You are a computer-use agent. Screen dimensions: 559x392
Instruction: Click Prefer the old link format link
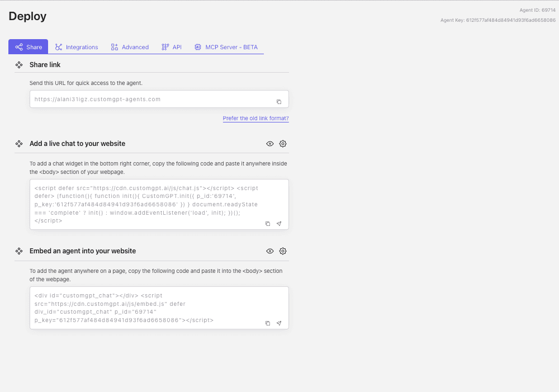pyautogui.click(x=255, y=118)
